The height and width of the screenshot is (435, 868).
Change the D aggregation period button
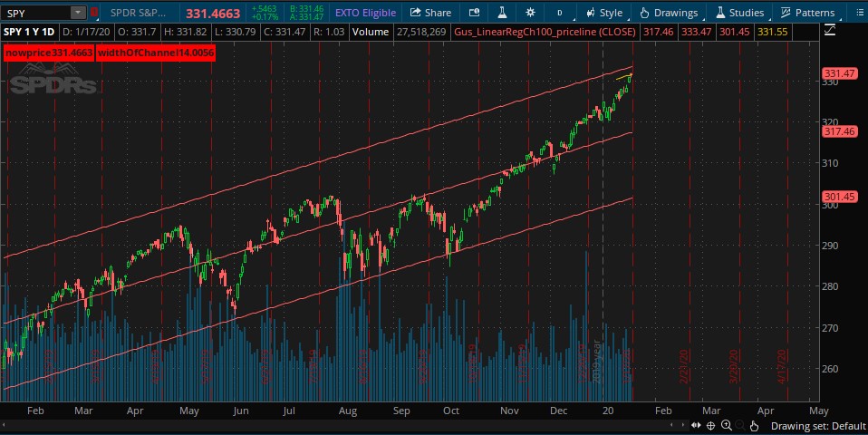(560, 12)
